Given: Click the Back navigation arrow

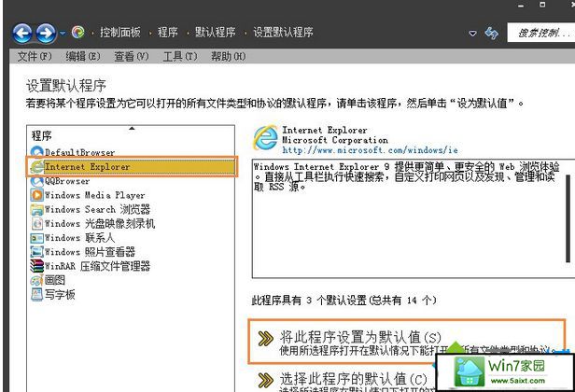Looking at the screenshot, I should click(22, 34).
